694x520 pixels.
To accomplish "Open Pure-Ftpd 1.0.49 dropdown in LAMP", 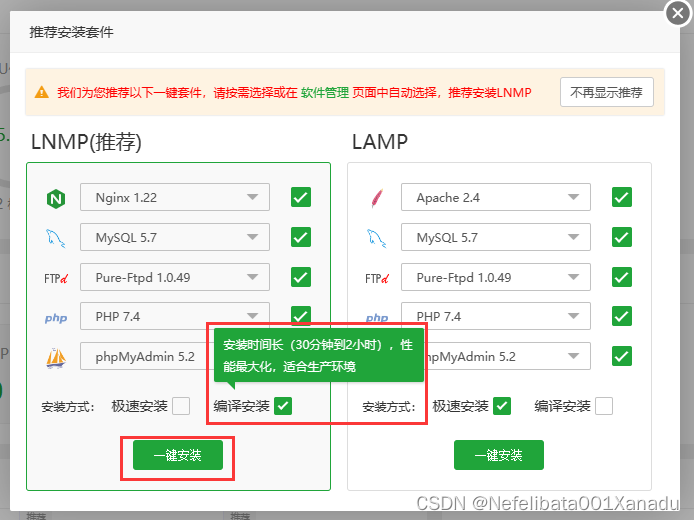I will [x=496, y=277].
